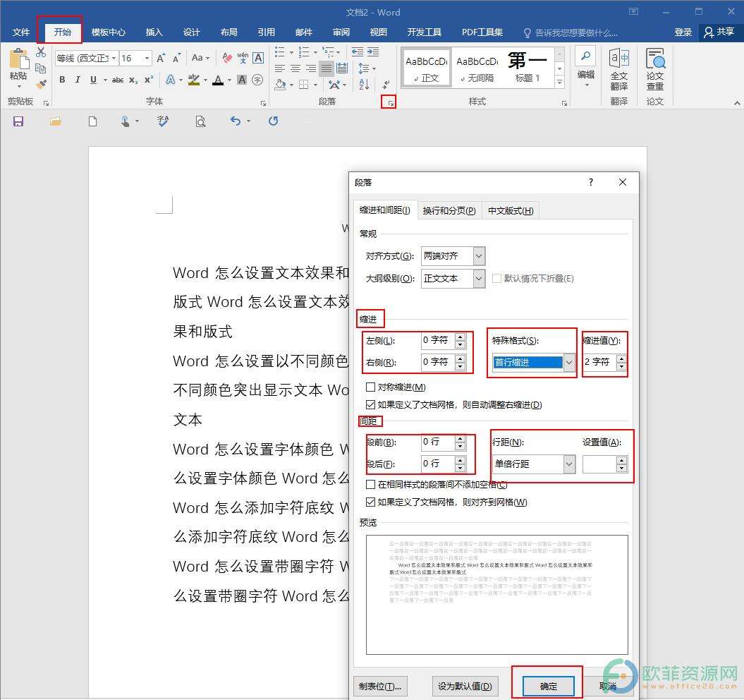This screenshot has width=744, height=700.
Task: Toggle show paragraph marks icon
Action: click(x=386, y=85)
